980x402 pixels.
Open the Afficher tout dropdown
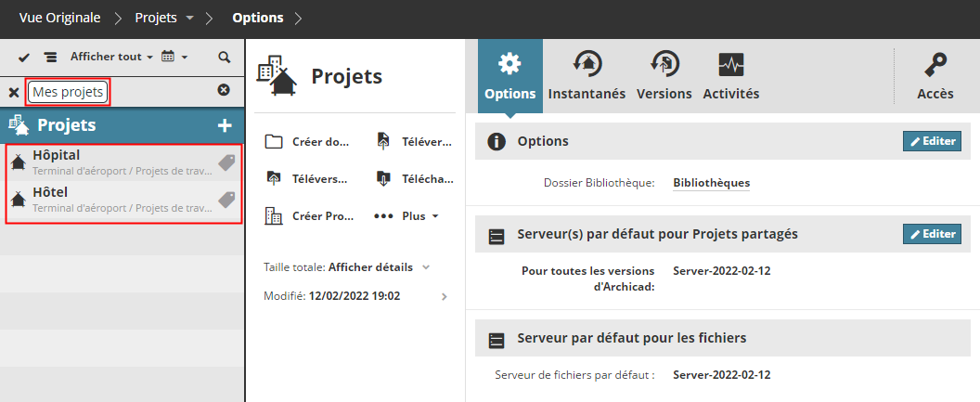(111, 57)
